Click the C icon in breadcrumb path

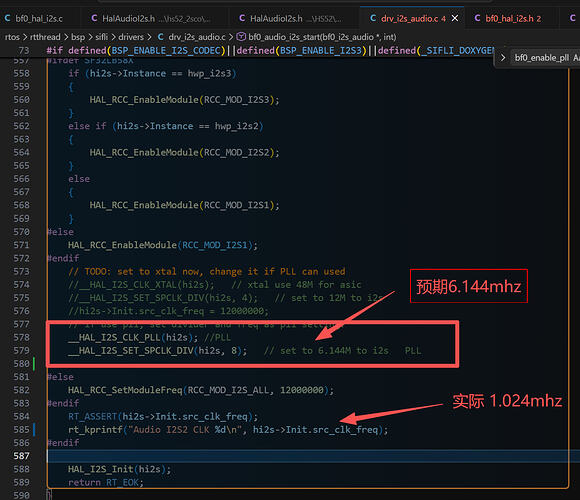(161, 37)
